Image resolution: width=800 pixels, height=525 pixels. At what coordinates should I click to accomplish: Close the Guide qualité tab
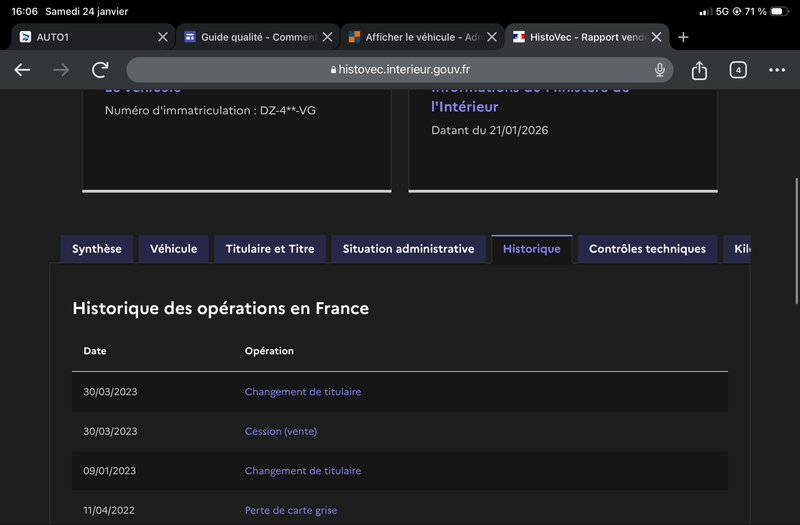click(x=328, y=37)
